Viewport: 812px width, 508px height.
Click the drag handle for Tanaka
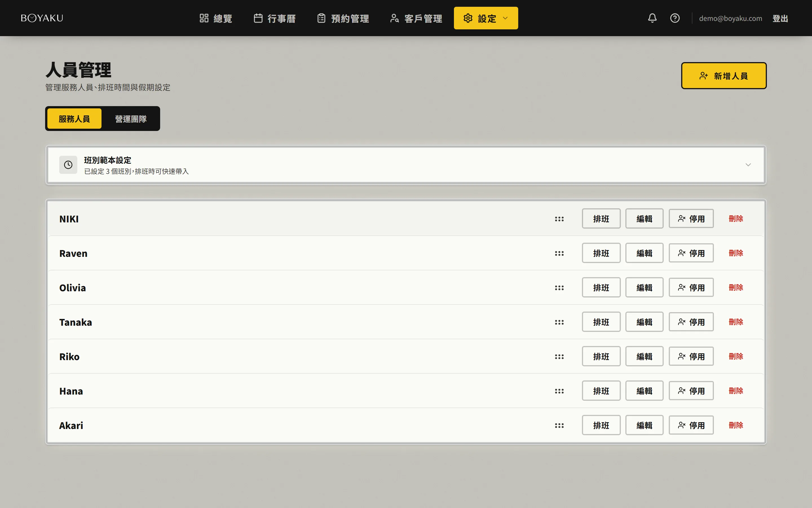559,322
